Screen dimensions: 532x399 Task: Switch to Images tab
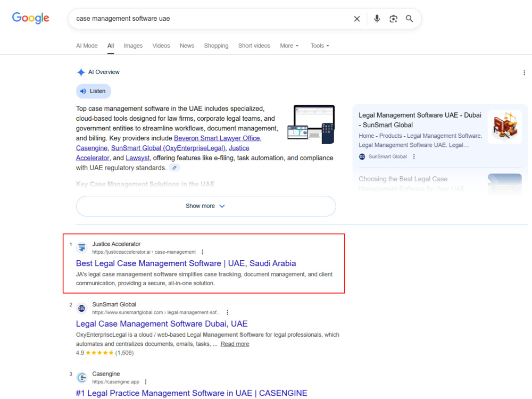[133, 46]
